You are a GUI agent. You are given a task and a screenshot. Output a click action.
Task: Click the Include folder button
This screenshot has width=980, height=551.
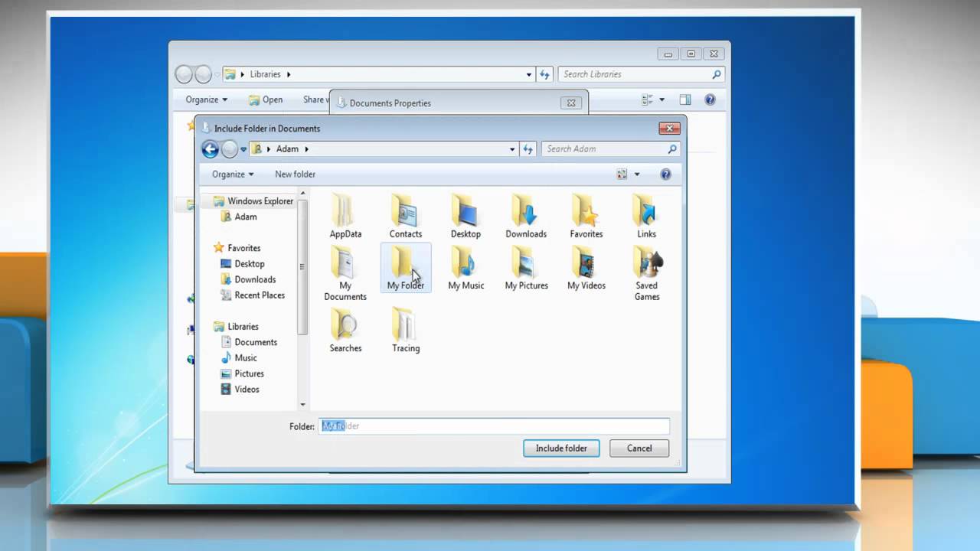[561, 448]
